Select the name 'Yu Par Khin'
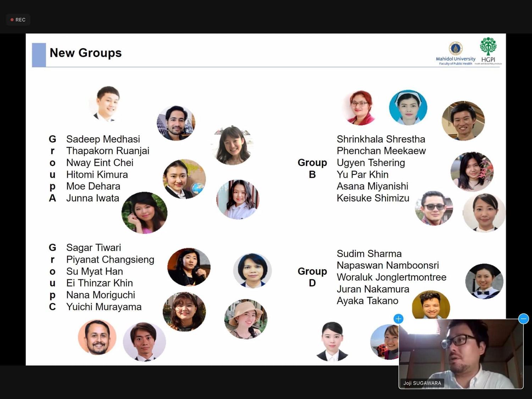The height and width of the screenshot is (399, 532). [362, 174]
